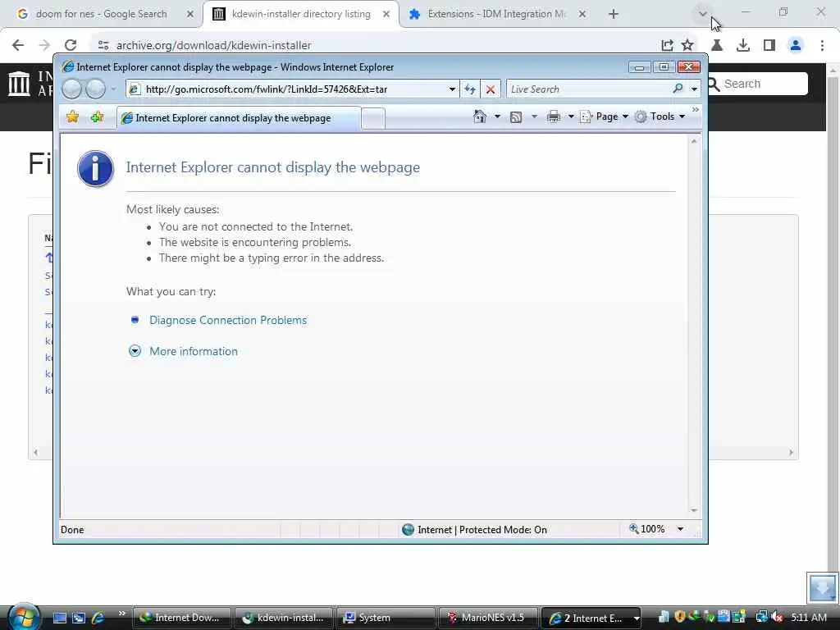
Task: Expand the Feeds dropdown arrow
Action: (533, 116)
